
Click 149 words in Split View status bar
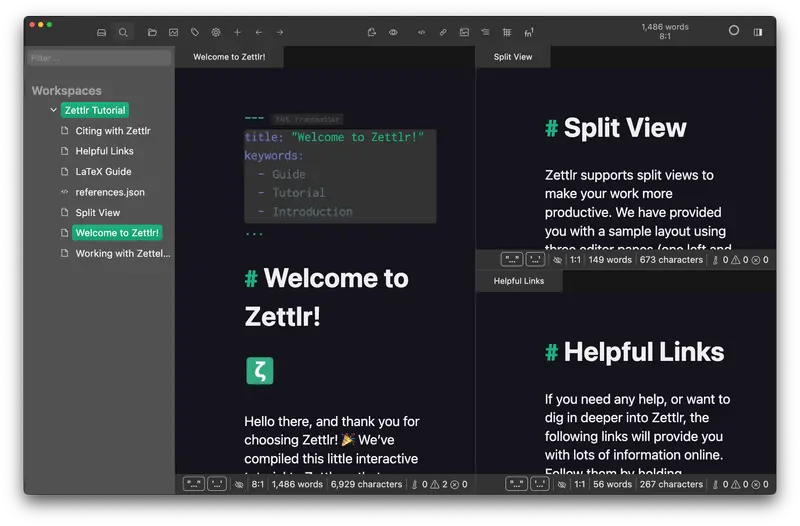610,260
